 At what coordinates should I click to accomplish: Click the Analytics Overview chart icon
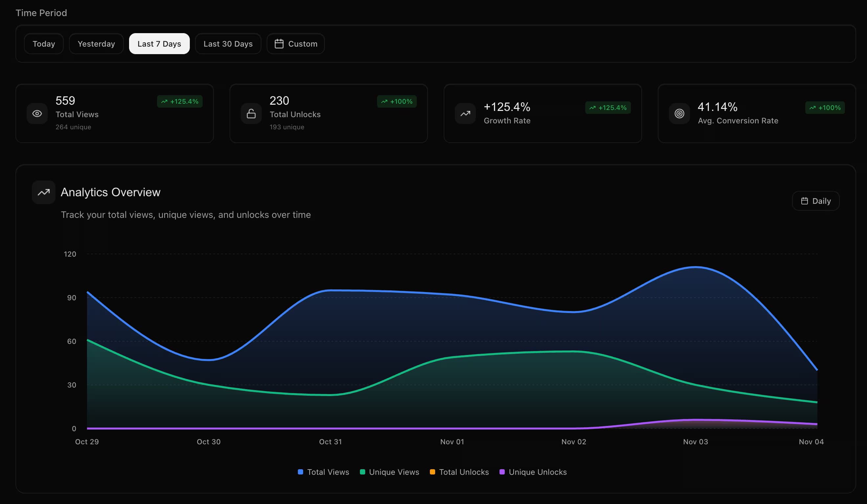pyautogui.click(x=43, y=192)
